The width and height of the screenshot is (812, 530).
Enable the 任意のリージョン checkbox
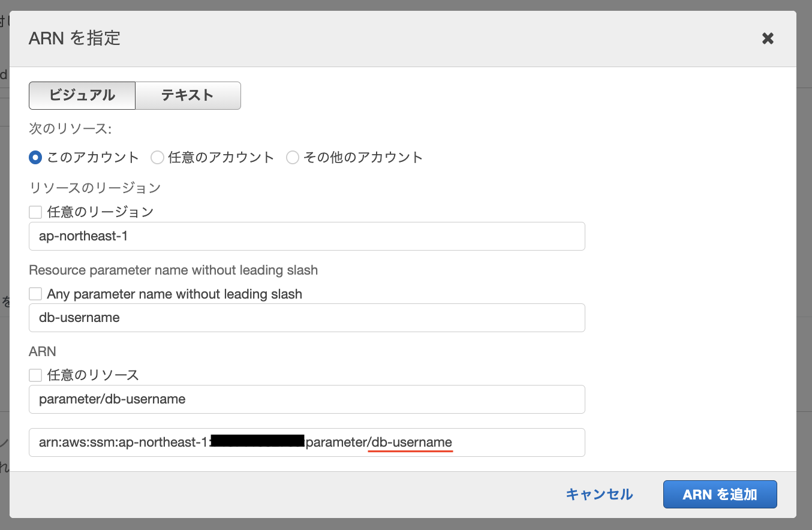[x=35, y=212]
